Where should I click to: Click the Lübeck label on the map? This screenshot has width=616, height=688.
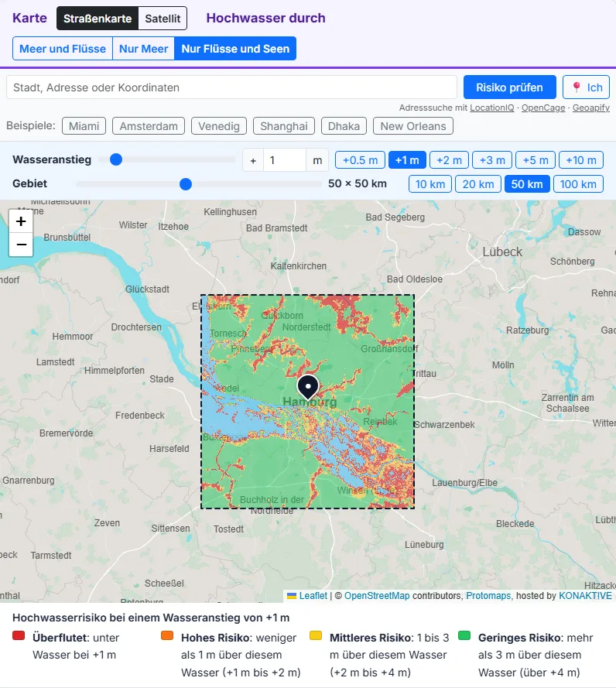click(x=502, y=252)
